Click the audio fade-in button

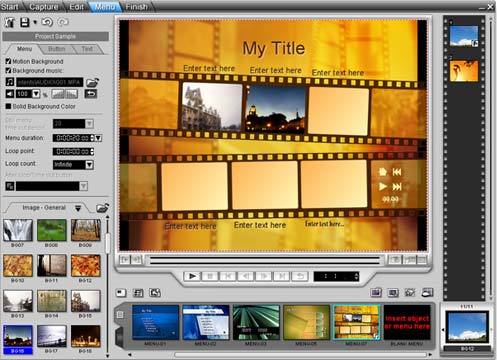[58, 94]
